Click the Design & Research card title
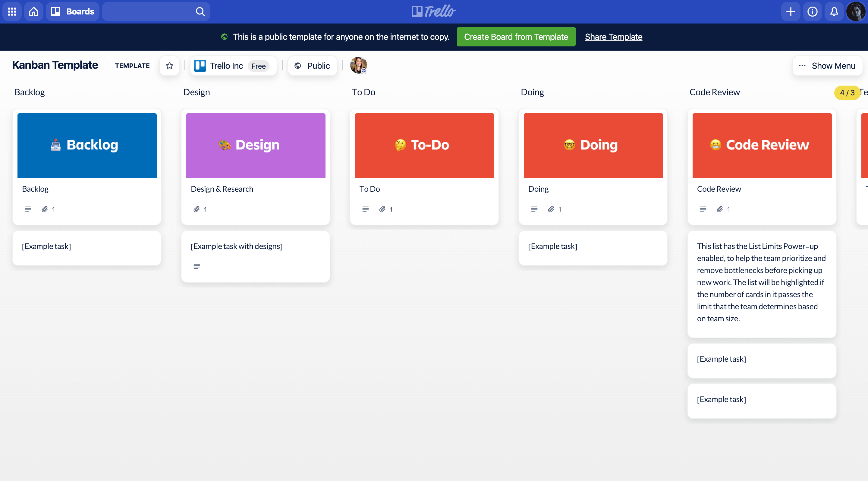The height and width of the screenshot is (481, 868). click(222, 189)
